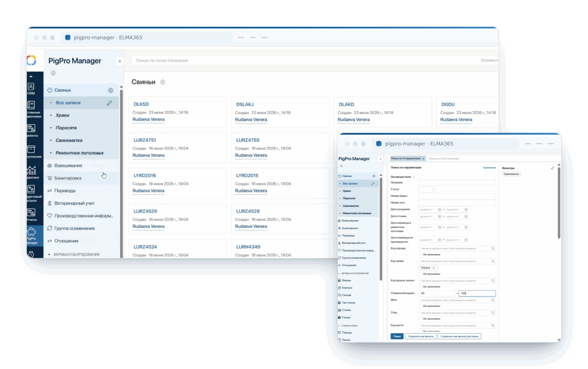Close the Поиск по 4 параметрам chip
Image resolution: width=588 pixels, height=369 pixels.
coord(423,159)
